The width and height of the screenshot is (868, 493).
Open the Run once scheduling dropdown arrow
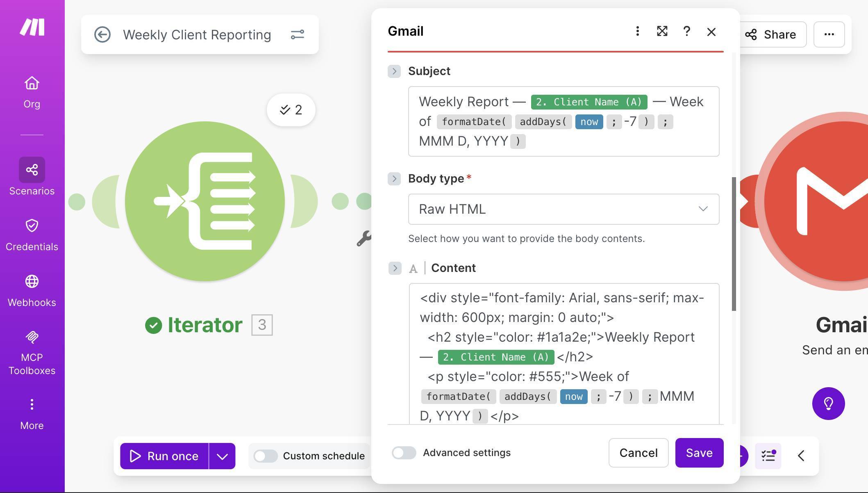coord(222,456)
